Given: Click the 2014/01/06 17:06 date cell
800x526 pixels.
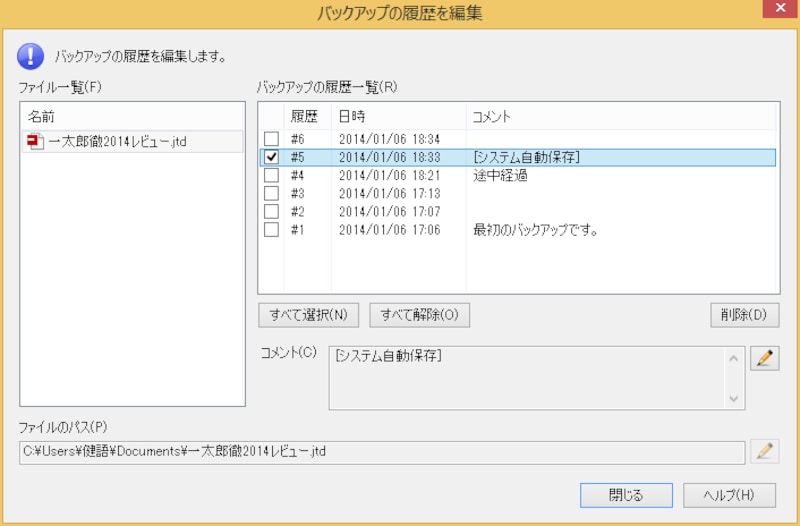Looking at the screenshot, I should (x=389, y=230).
